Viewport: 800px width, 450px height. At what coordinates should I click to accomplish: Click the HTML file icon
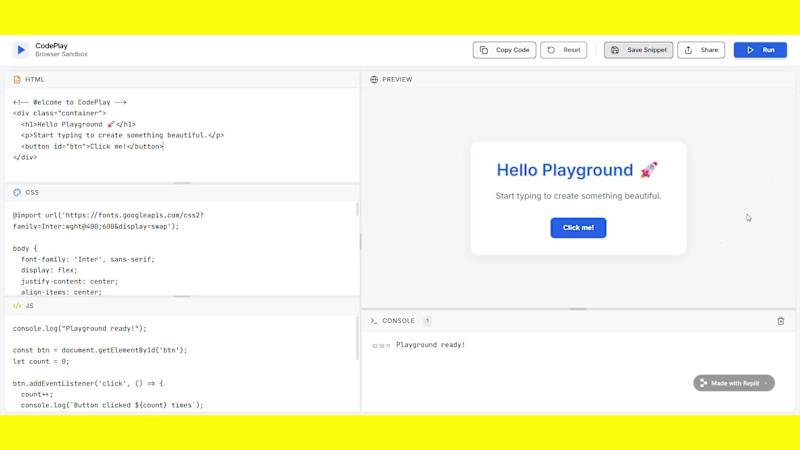click(x=17, y=80)
